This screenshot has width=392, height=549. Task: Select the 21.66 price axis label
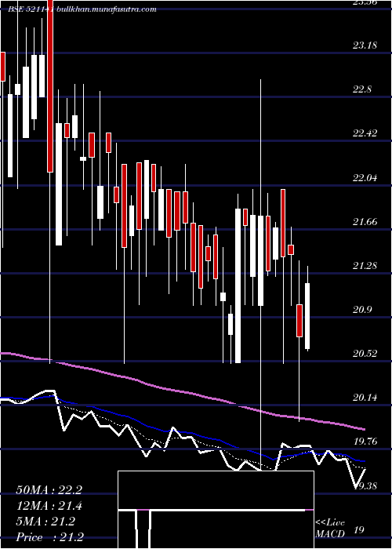(x=365, y=222)
